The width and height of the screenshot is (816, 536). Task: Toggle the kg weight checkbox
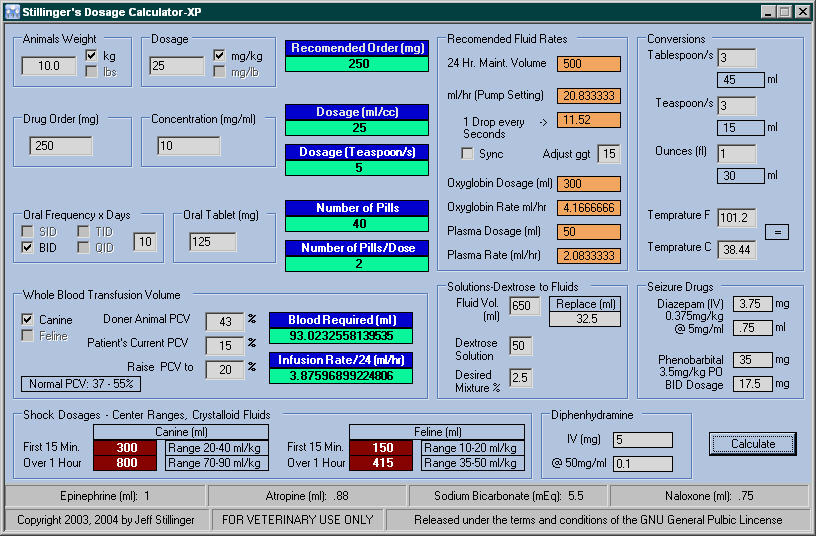[92, 55]
